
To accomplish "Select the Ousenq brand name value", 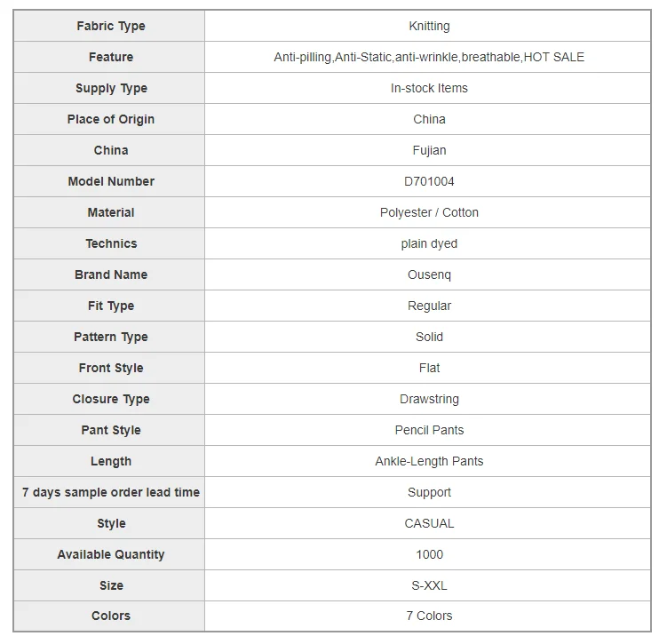I will (429, 274).
